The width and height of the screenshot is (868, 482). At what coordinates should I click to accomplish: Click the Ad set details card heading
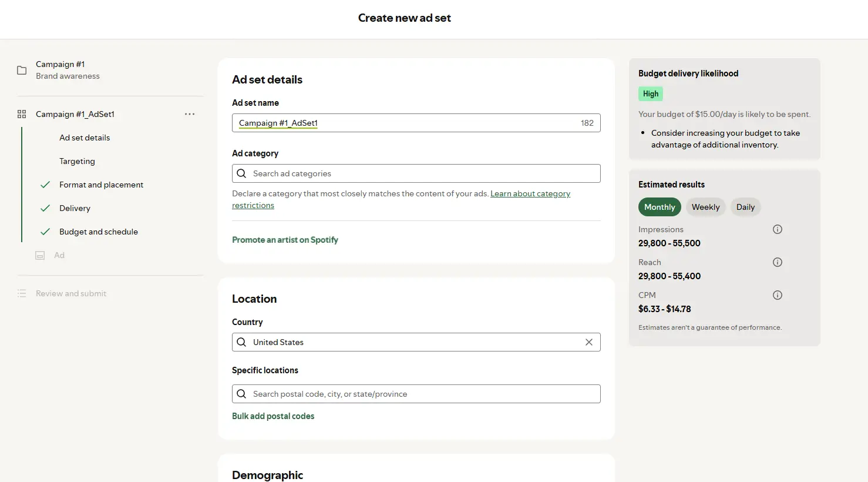click(x=267, y=79)
